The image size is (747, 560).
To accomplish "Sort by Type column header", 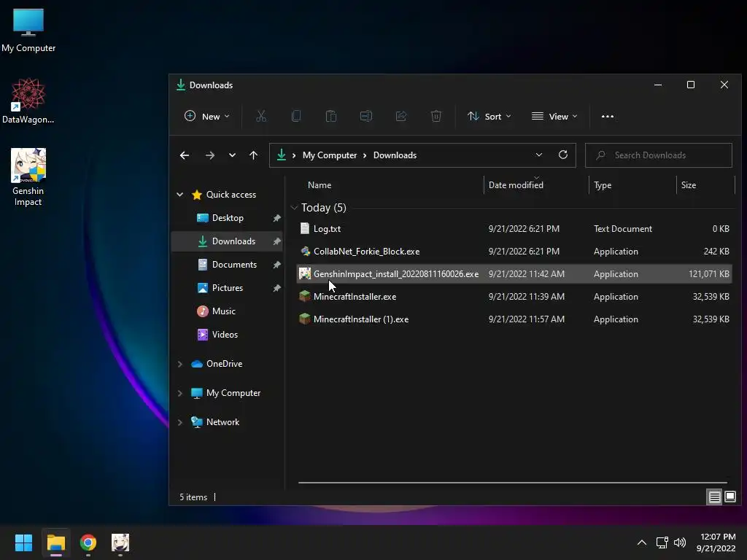I will tap(603, 184).
